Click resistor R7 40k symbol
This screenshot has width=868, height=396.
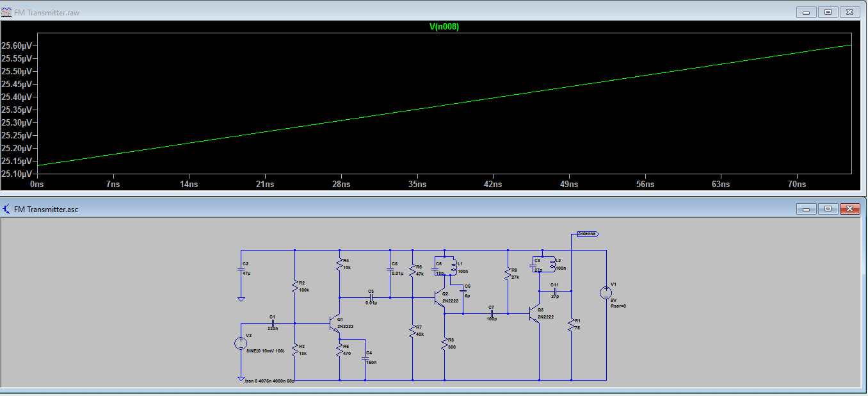coord(414,330)
